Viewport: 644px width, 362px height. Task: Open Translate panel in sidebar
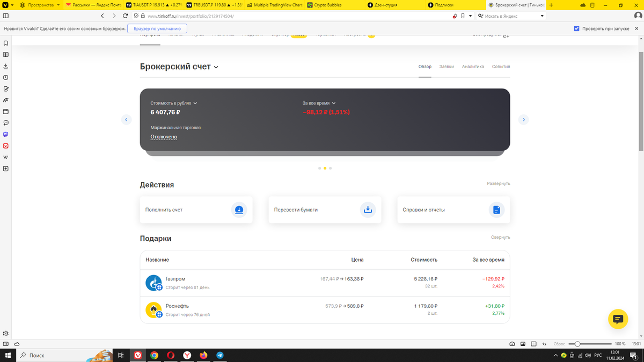click(6, 100)
